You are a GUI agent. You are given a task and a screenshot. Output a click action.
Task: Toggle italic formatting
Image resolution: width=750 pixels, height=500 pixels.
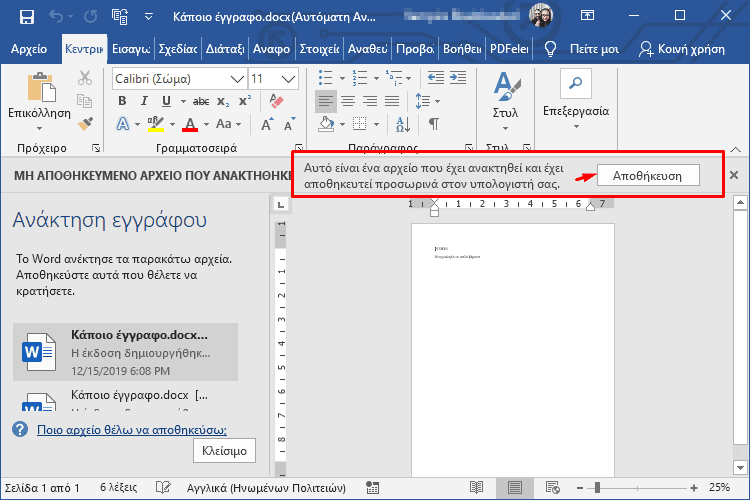pyautogui.click(x=144, y=101)
